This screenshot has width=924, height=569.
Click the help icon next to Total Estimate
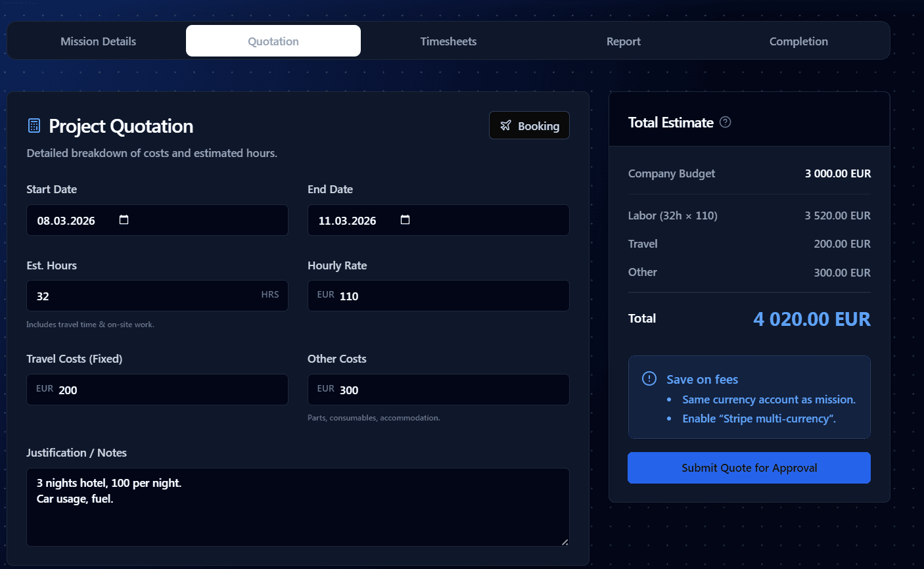[725, 122]
